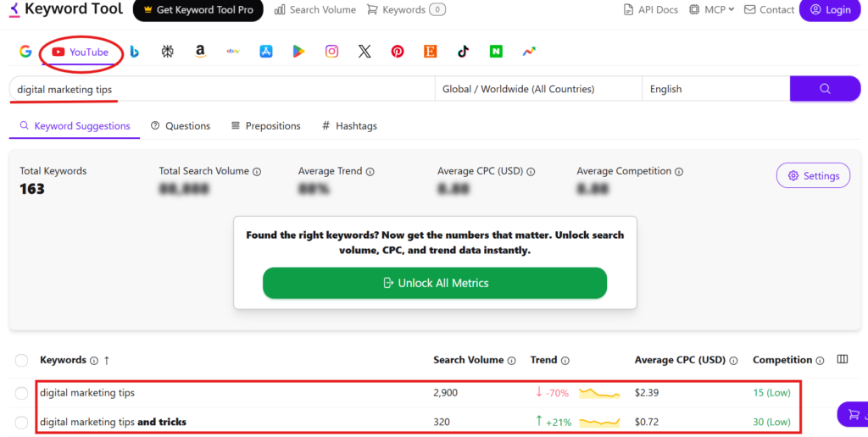Viewport: 868px width, 437px height.
Task: Select the Google Trends icon
Action: pyautogui.click(x=529, y=52)
